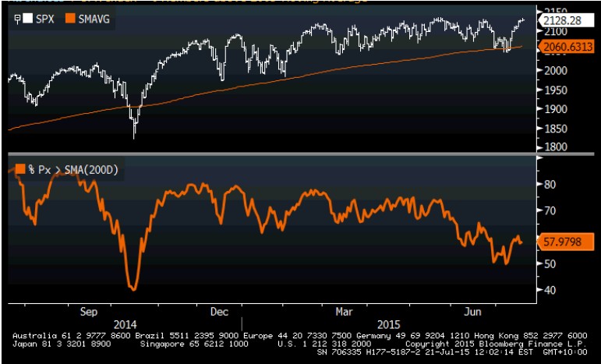Click the Brazil 5511 2395 9000 contact text

coord(187,336)
